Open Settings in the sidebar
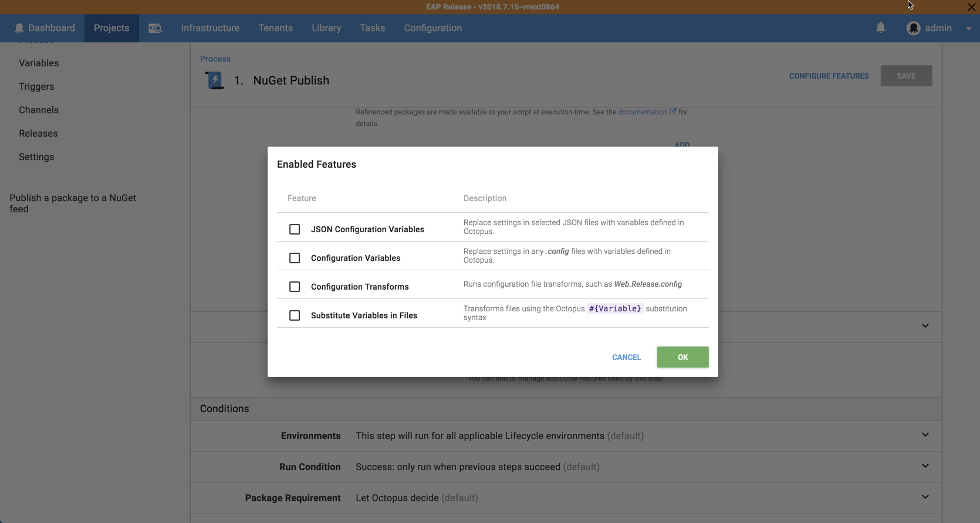The image size is (980, 523). tap(36, 157)
